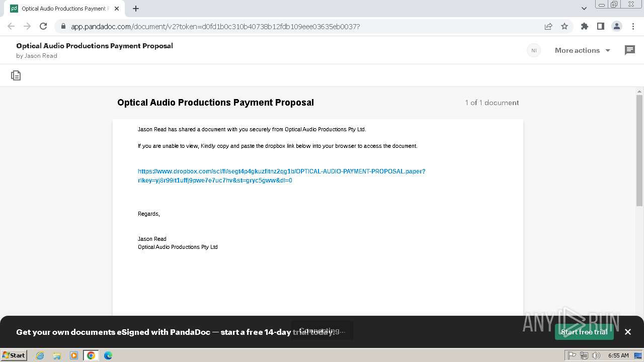Click the page vertical scrollbar thumb
This screenshot has height=362, width=644.
(x=639, y=151)
